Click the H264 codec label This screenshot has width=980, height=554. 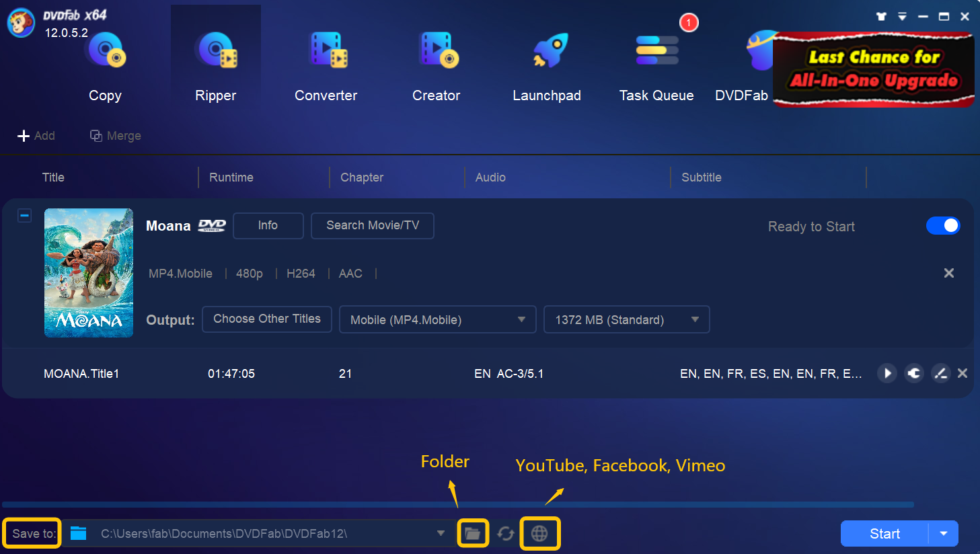coord(301,274)
